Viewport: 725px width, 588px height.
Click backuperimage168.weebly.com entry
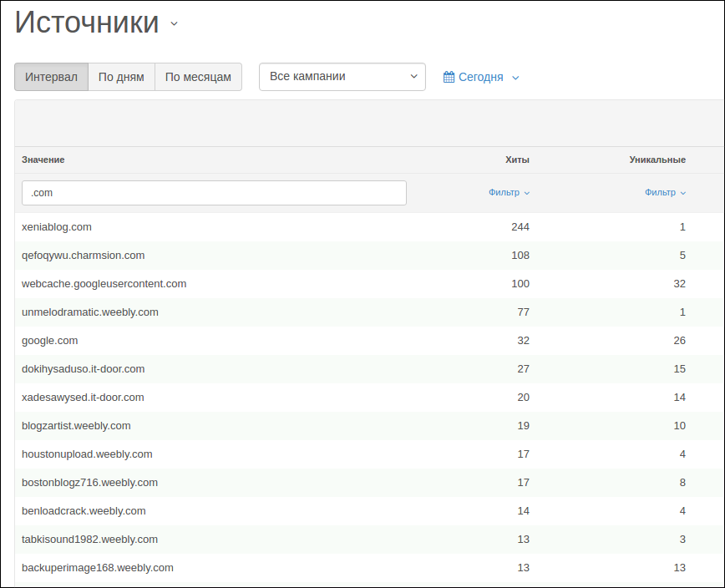[98, 568]
